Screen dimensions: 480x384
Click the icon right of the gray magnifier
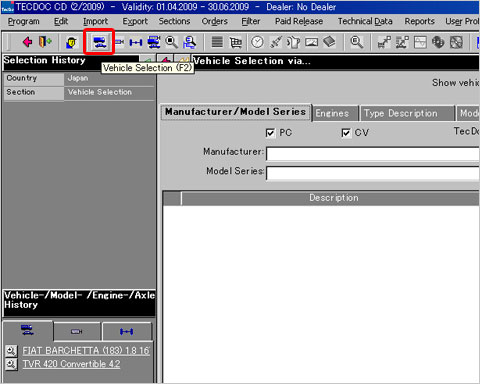click(384, 42)
